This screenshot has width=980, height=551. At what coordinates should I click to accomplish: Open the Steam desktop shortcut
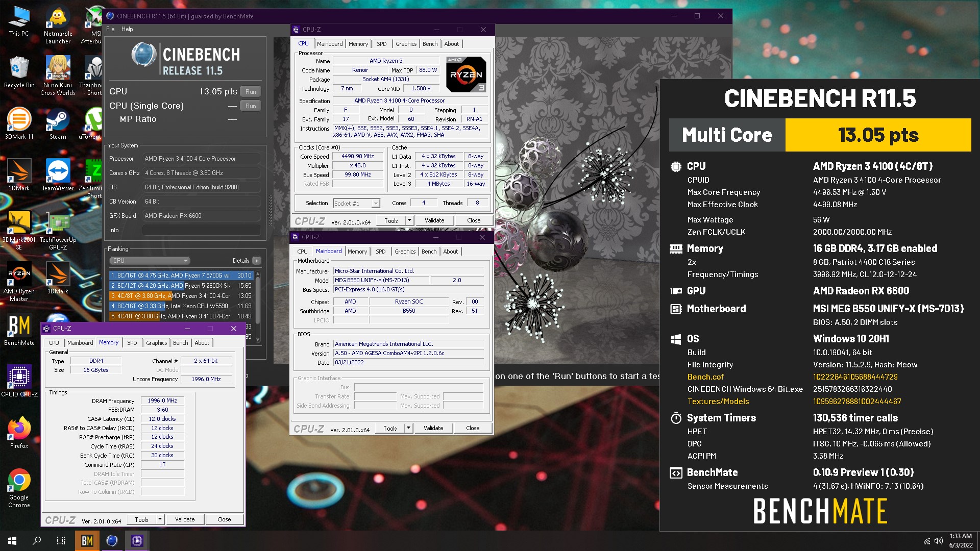click(58, 123)
